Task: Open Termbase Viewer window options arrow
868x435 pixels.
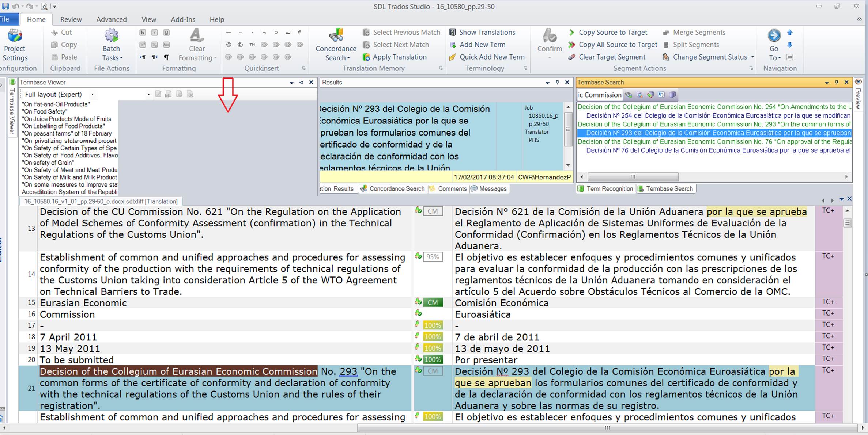Action: [291, 83]
